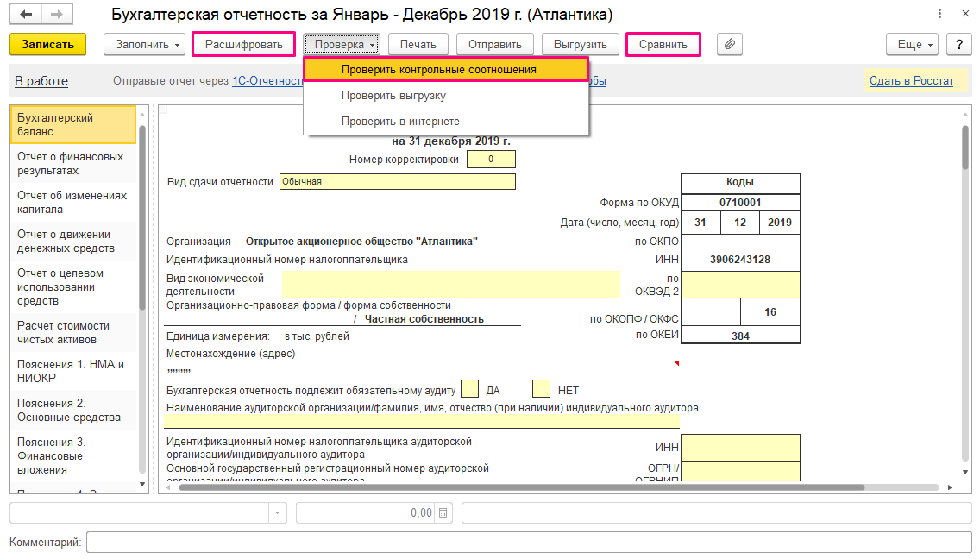Screen dimensions: 980x559
Task: Open the Еще dropdown menu
Action: pos(912,44)
